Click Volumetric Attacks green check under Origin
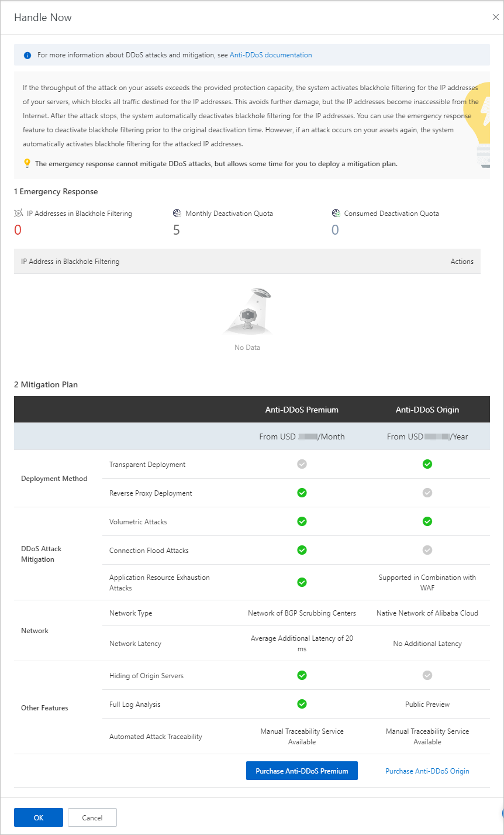 point(427,521)
